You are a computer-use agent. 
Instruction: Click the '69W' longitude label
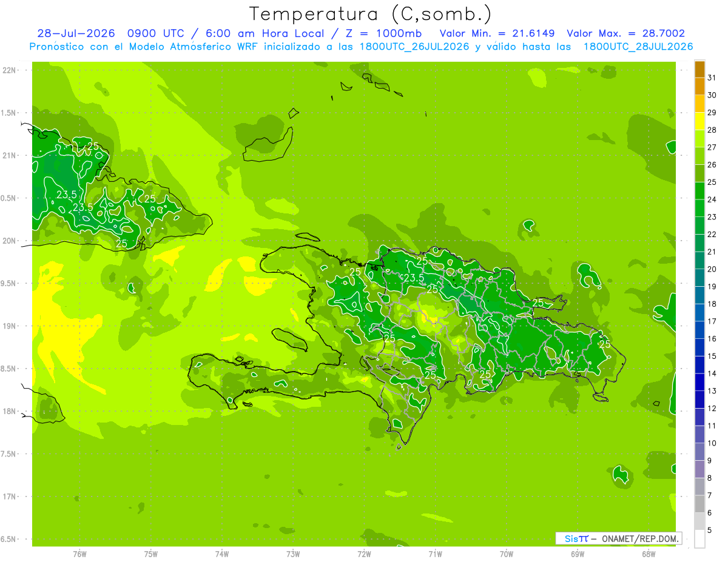click(578, 554)
